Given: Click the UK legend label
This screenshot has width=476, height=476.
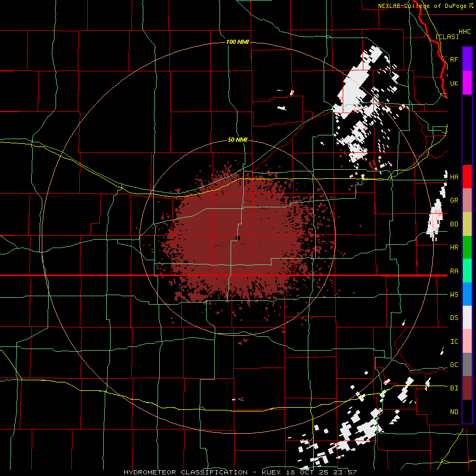Looking at the screenshot, I should coord(454,83).
